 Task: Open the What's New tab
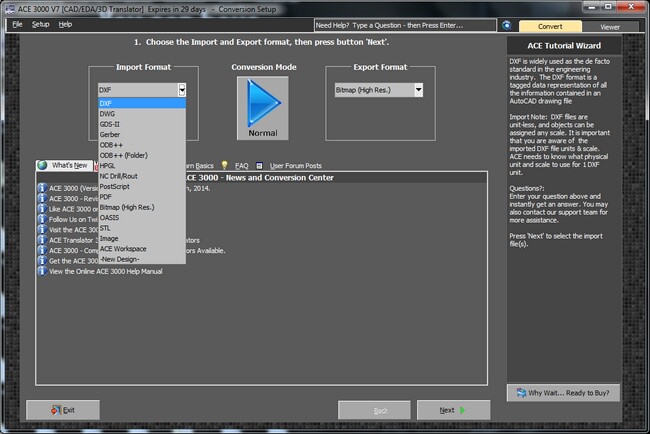(x=64, y=165)
